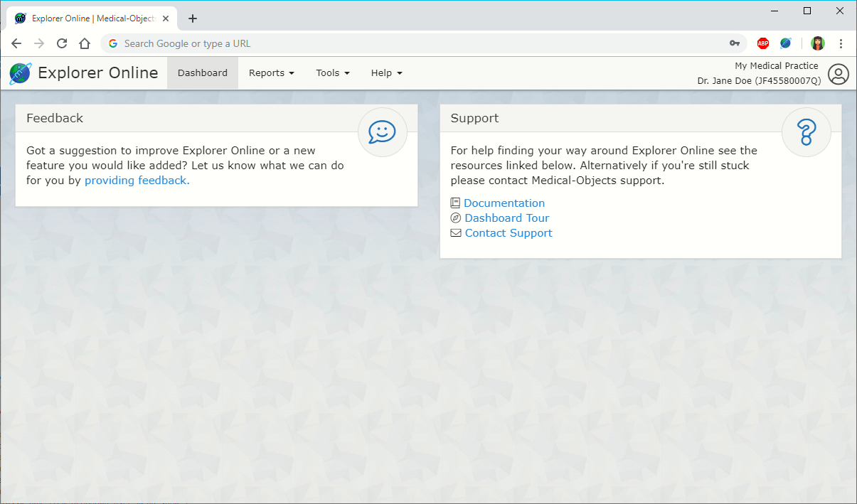Reload the page with the refresh button
Screen dimensions: 857x504
62,43
